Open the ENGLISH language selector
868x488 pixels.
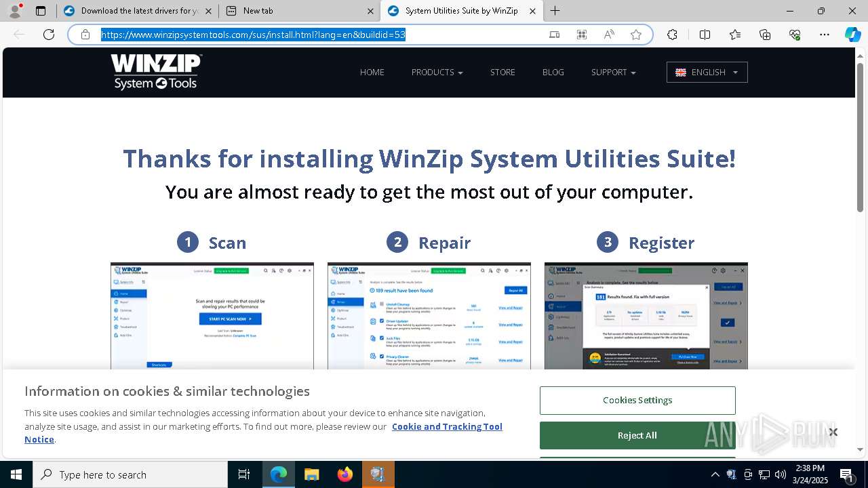point(707,73)
